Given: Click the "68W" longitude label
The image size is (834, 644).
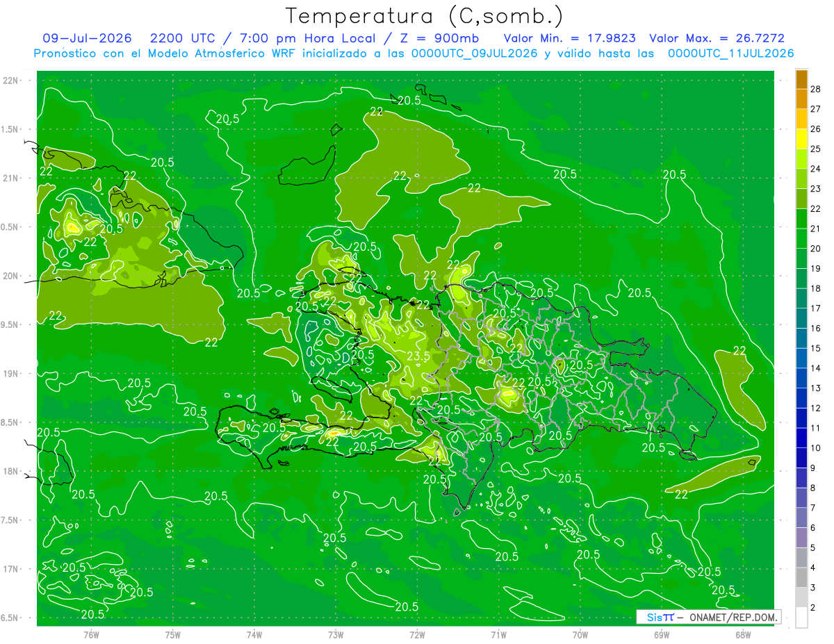Looking at the screenshot, I should coord(743,634).
